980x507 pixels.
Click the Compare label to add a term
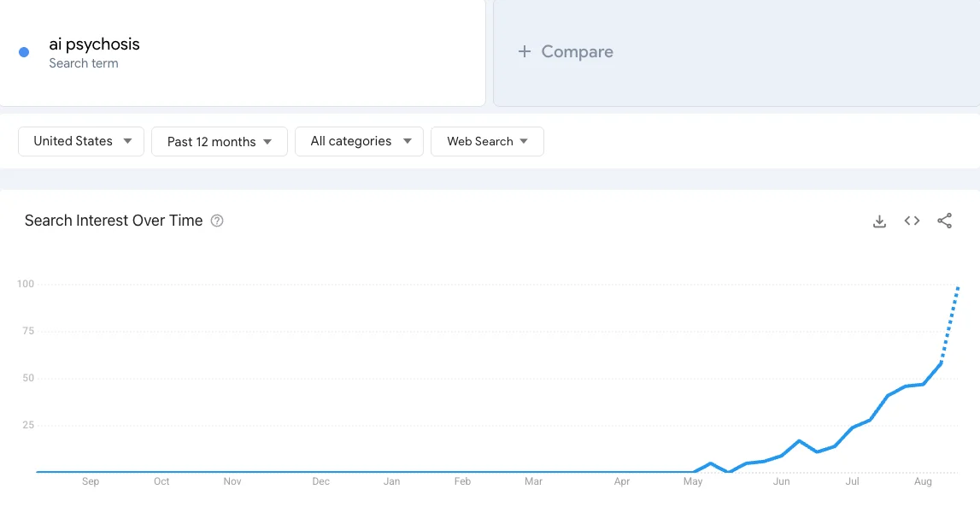pyautogui.click(x=577, y=52)
